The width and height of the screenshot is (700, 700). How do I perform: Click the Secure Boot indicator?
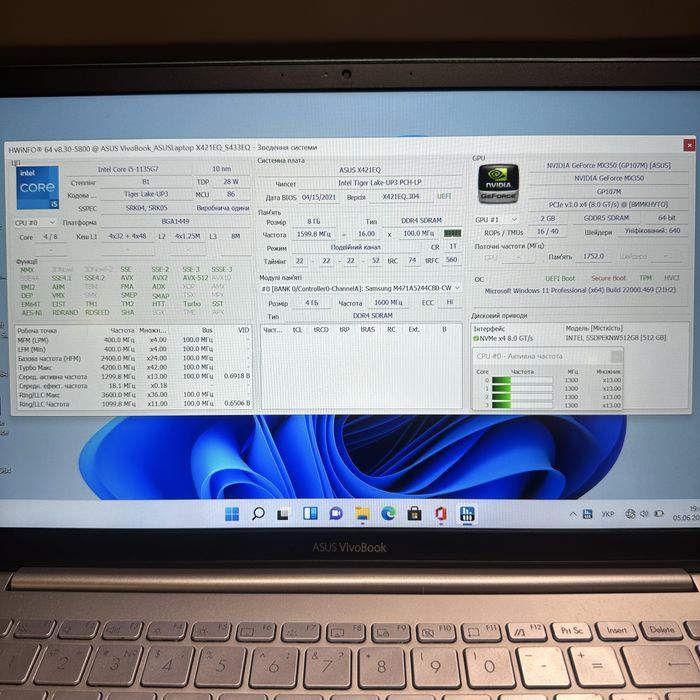click(608, 278)
